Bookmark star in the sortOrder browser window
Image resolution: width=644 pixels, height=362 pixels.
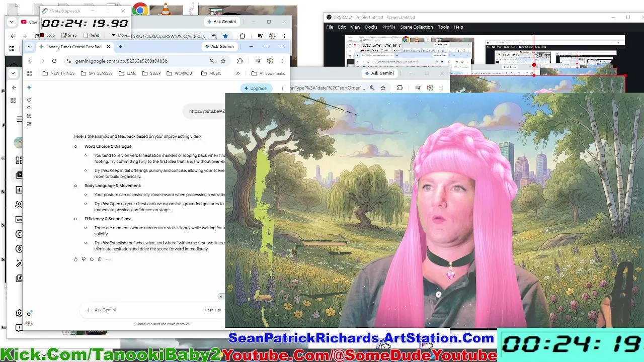(x=383, y=88)
